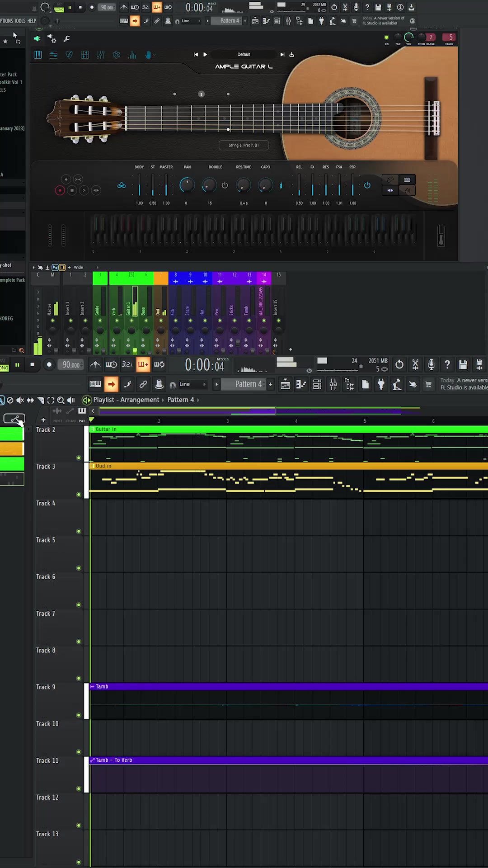488x868 pixels.
Task: Toggle plugin ON green LED
Action: (x=386, y=38)
